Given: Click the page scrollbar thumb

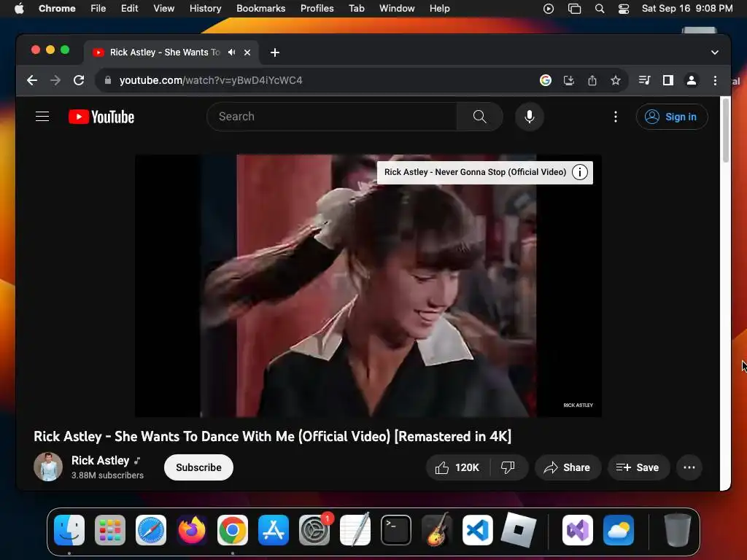Looking at the screenshot, I should [x=726, y=131].
